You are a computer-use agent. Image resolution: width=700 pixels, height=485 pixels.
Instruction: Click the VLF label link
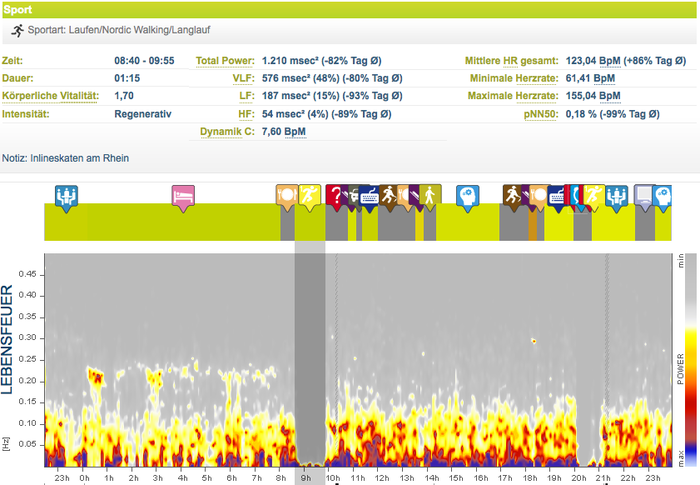(243, 78)
